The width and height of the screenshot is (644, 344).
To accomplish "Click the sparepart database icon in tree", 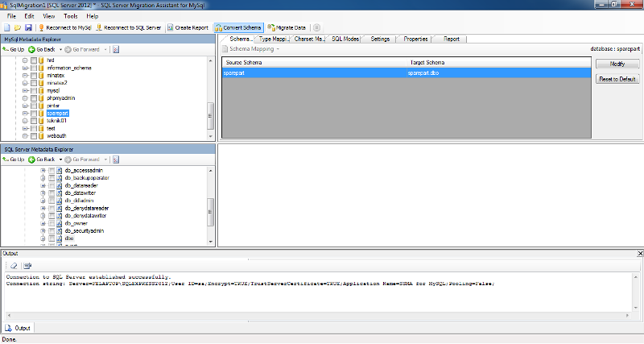I will pos(41,113).
